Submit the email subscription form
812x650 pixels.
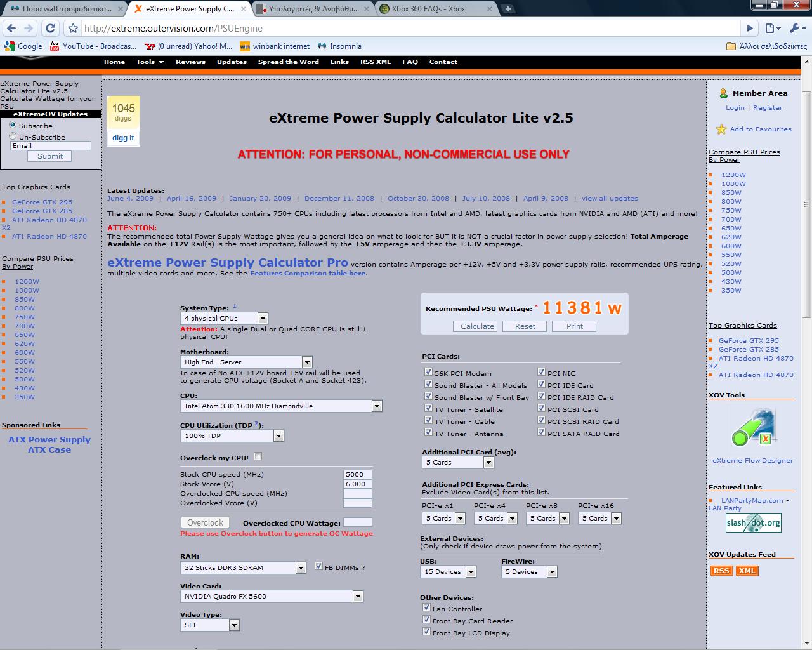click(50, 156)
